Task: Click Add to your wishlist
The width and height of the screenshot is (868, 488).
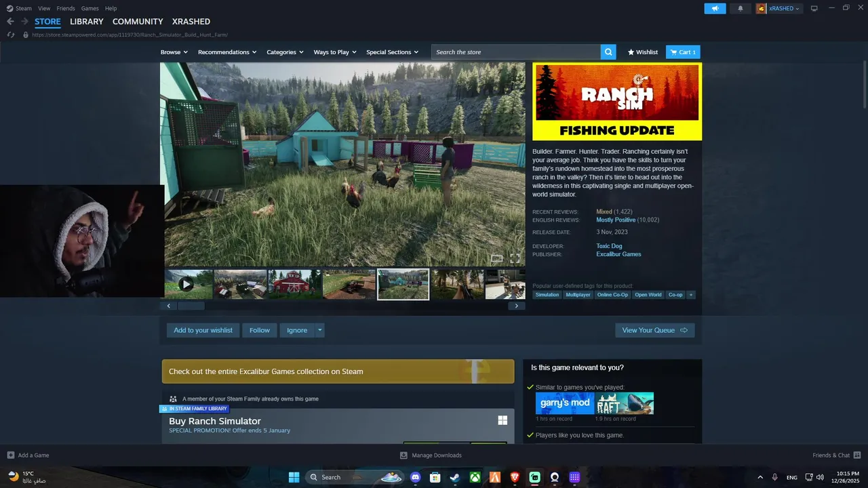Action: (x=203, y=330)
